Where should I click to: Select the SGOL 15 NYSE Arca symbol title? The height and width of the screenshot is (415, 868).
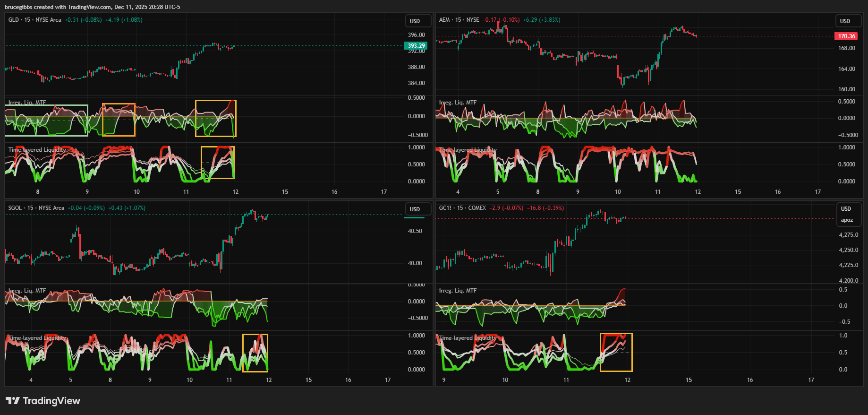(x=36, y=208)
